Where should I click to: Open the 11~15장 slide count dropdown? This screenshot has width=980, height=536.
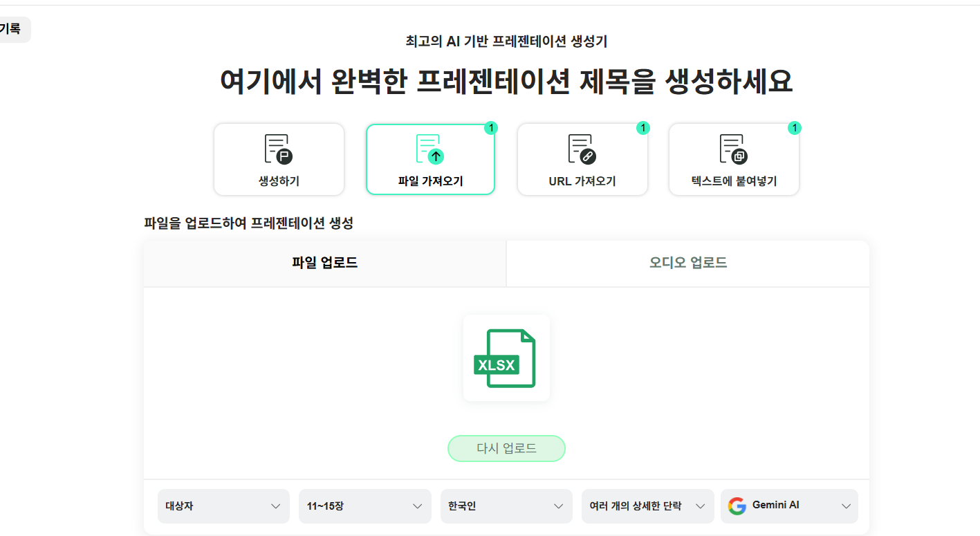coord(364,506)
